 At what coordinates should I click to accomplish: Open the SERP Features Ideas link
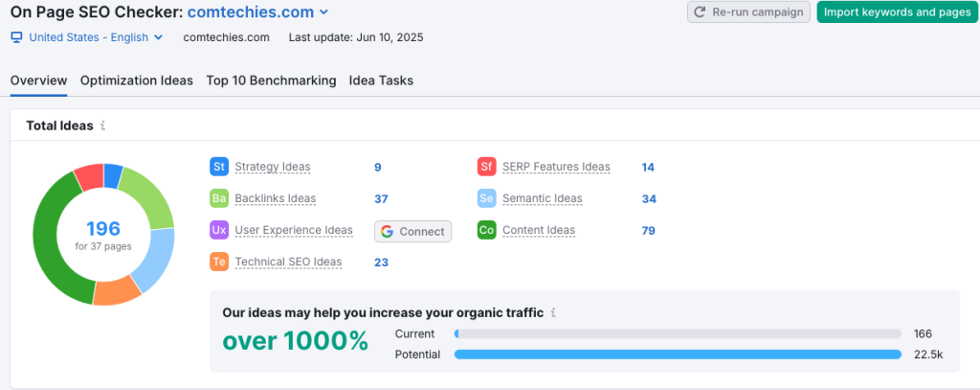point(556,167)
